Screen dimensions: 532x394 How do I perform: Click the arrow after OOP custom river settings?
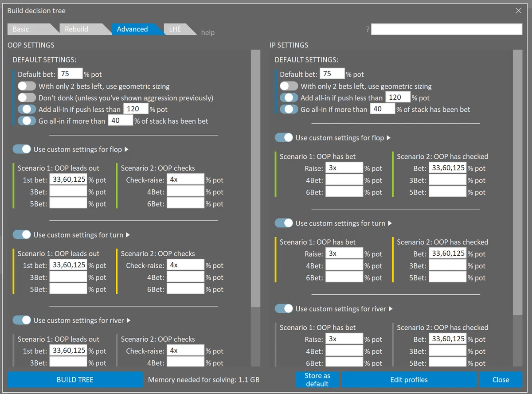tap(129, 320)
